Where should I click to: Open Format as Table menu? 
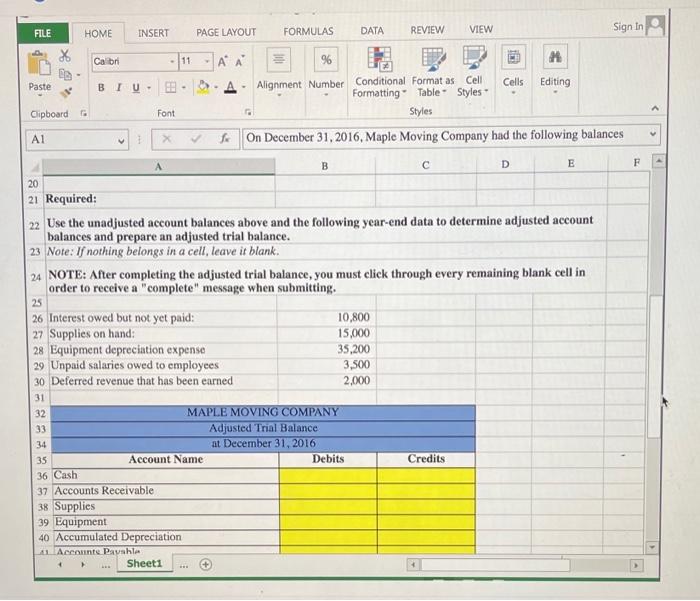[x=433, y=72]
